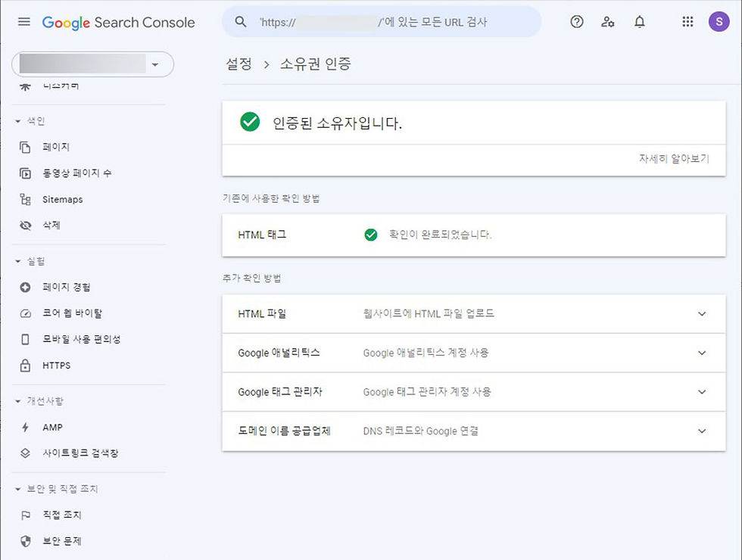The width and height of the screenshot is (742, 560).
Task: Open users and permissions settings icon
Action: [x=607, y=22]
